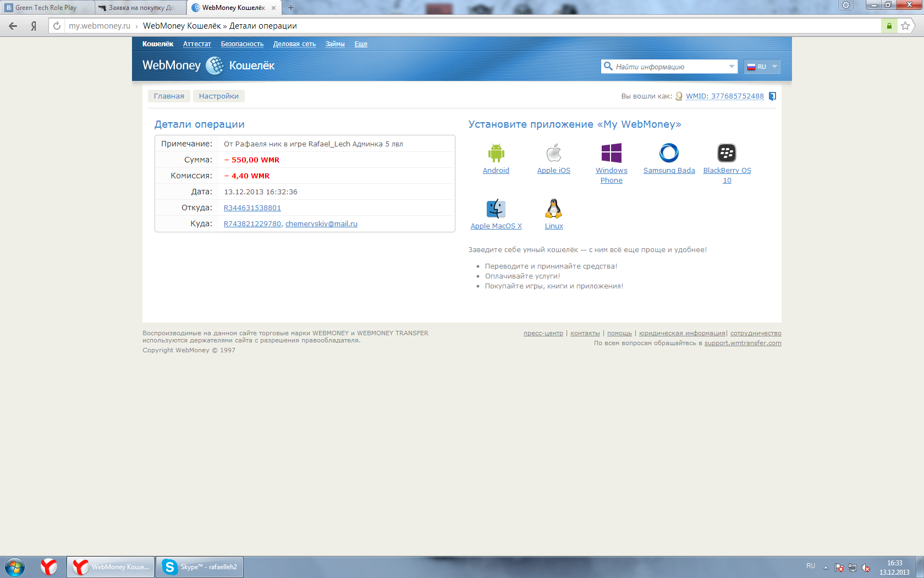Go back with the browser arrow
The width and height of the screenshot is (924, 578).
click(x=13, y=26)
